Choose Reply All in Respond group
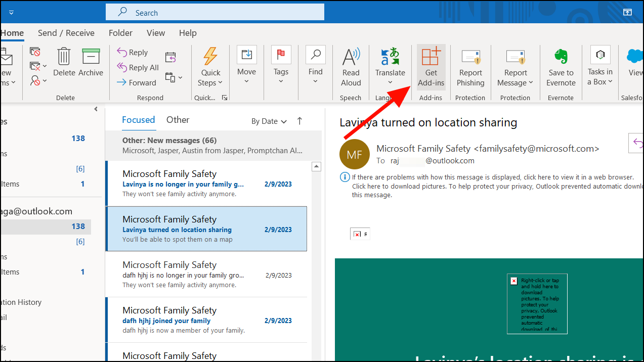This screenshot has width=644, height=362. 138,67
